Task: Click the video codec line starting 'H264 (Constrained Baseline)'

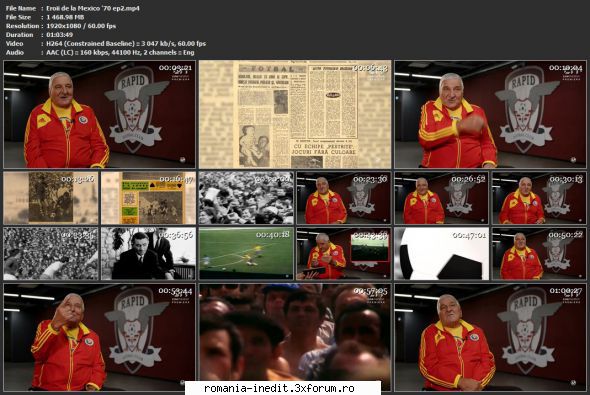Action: pyautogui.click(x=126, y=44)
